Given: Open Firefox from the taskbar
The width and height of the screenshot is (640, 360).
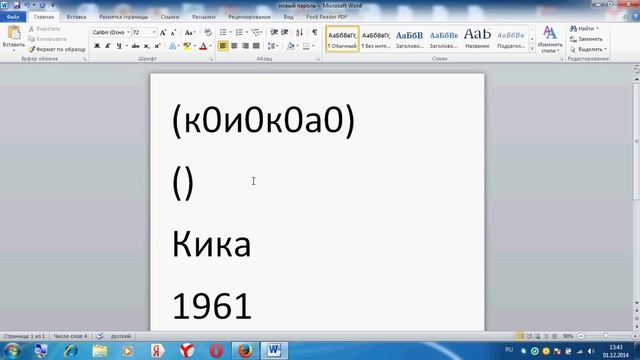Looking at the screenshot, I should [245, 351].
